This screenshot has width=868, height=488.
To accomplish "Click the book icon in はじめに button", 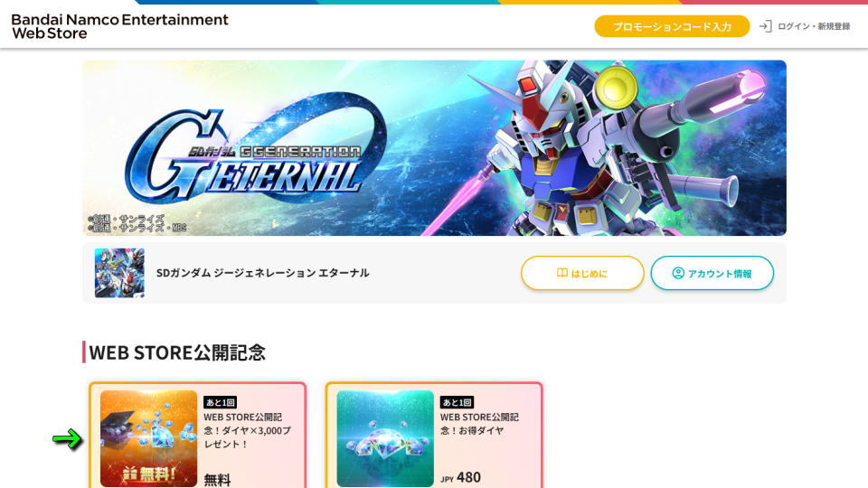I will [561, 273].
